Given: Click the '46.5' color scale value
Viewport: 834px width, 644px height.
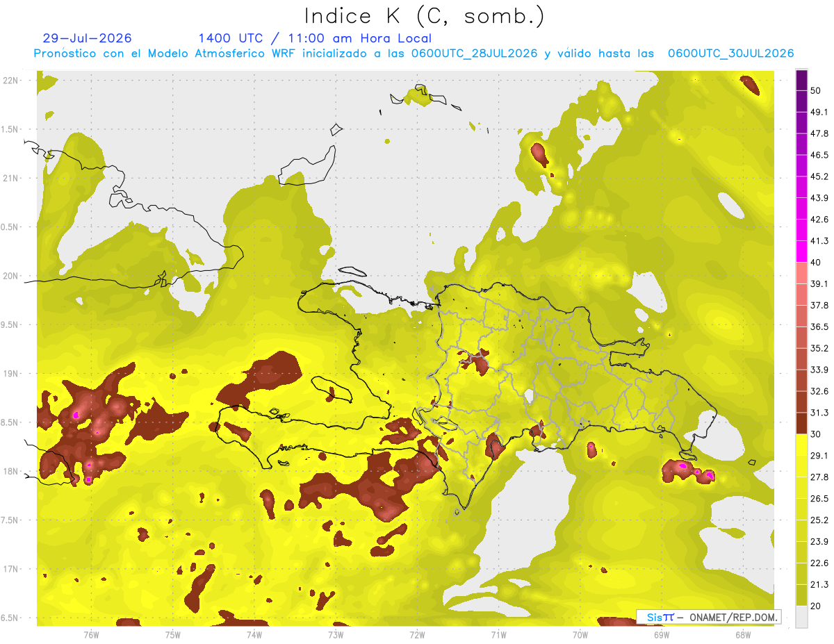Looking at the screenshot, I should coord(819,156).
